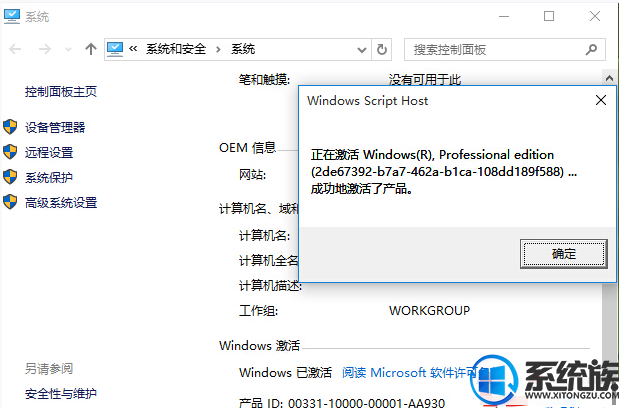Go back with the left arrow button
This screenshot has width=619, height=408.
click(15, 49)
